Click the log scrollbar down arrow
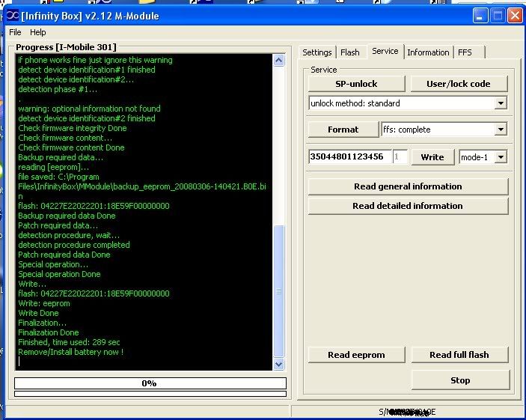526x420 pixels. coord(279,364)
